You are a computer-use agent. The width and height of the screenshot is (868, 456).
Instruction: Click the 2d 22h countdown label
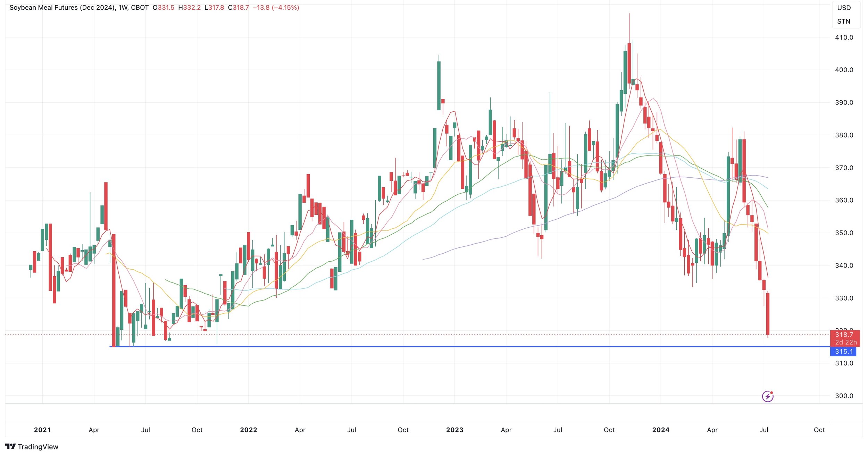846,343
